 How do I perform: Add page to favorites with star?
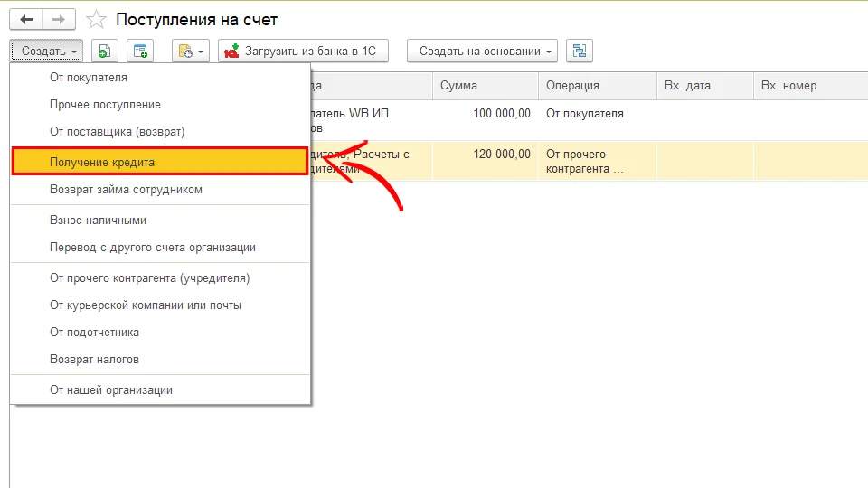[94, 19]
